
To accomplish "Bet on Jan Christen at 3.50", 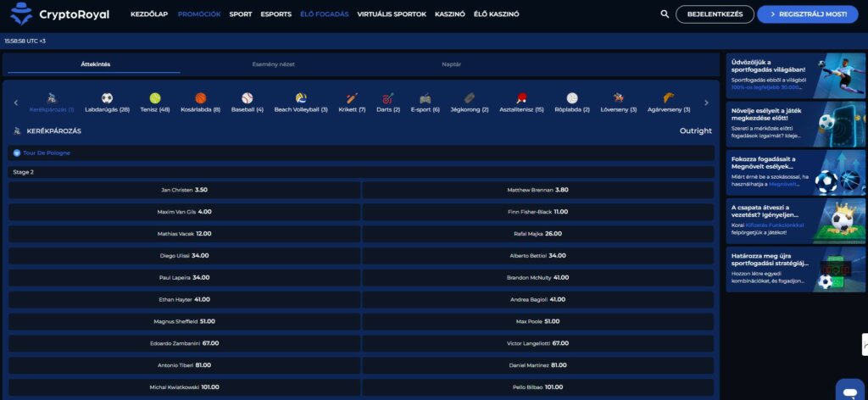I will [x=184, y=190].
